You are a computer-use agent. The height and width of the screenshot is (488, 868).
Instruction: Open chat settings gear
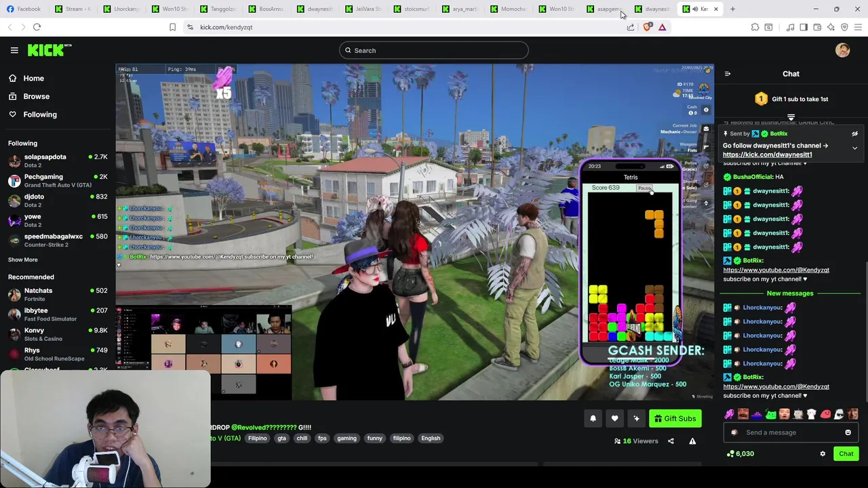[823, 454]
